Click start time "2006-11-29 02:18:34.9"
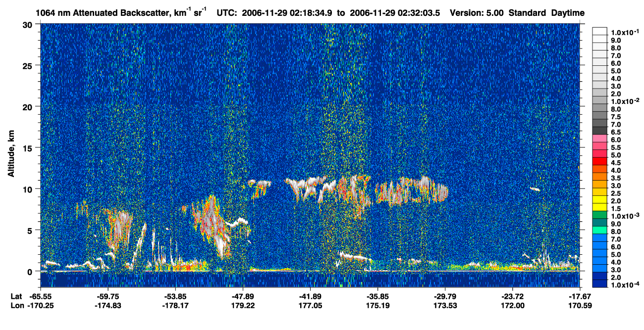Image resolution: width=644 pixels, height=330 pixels. tap(287, 13)
